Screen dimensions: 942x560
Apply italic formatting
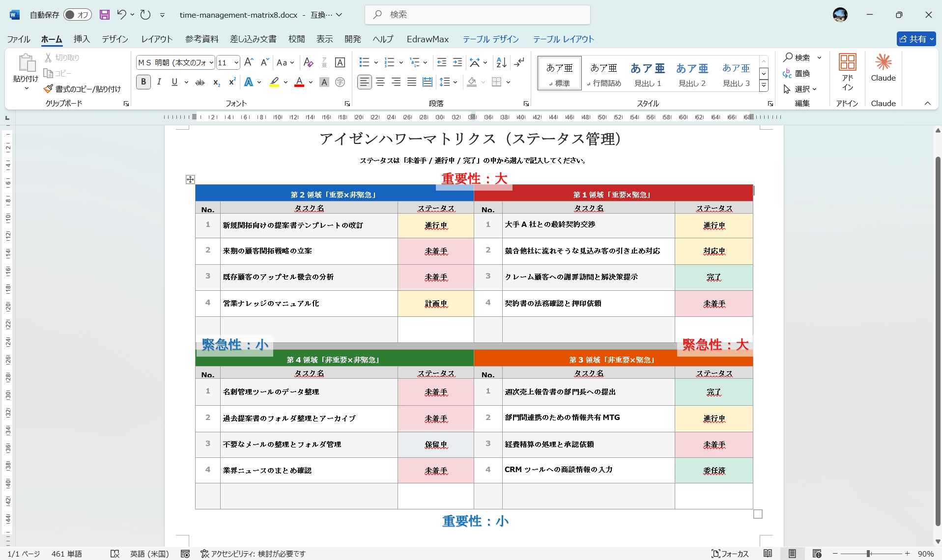pyautogui.click(x=159, y=82)
